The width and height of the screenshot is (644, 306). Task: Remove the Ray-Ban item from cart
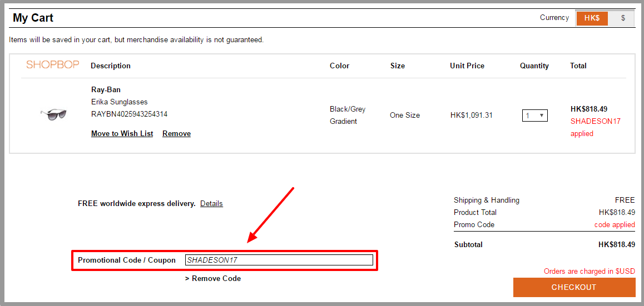pyautogui.click(x=177, y=134)
